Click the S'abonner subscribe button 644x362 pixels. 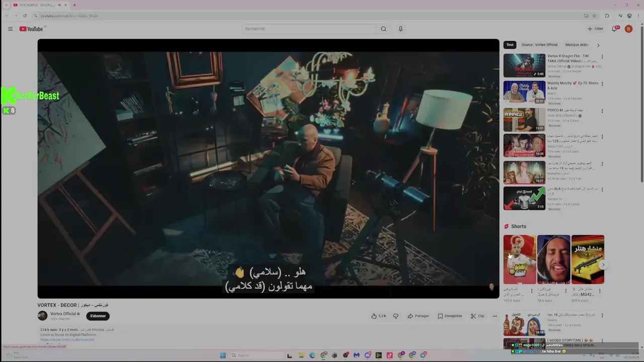coord(98,316)
